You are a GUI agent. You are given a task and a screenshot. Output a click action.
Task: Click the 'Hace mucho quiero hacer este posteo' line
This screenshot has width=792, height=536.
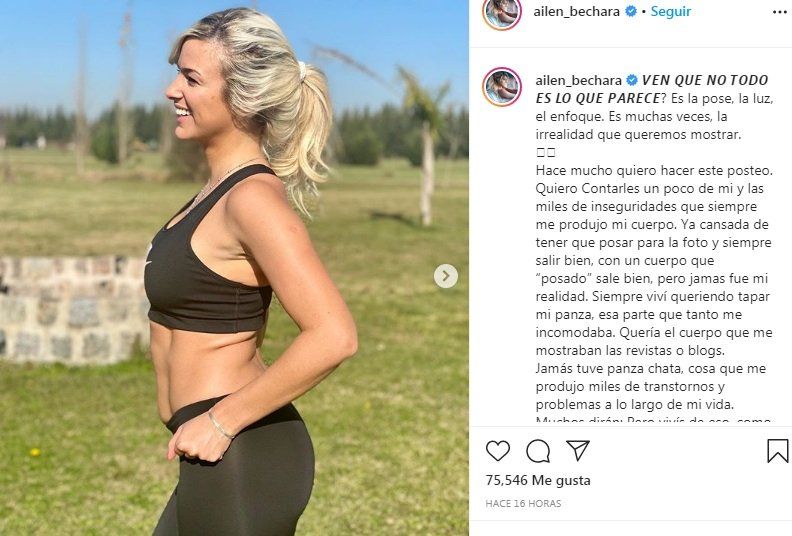coord(654,171)
